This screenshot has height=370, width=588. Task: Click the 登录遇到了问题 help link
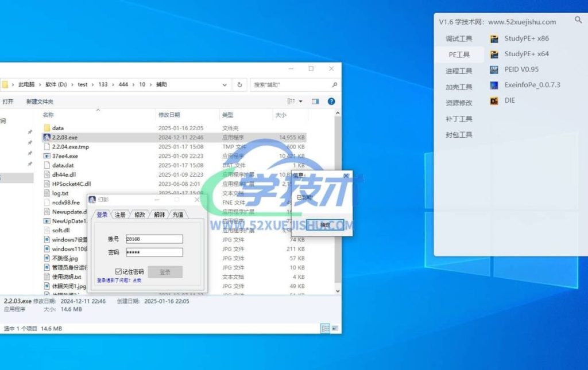pos(118,281)
